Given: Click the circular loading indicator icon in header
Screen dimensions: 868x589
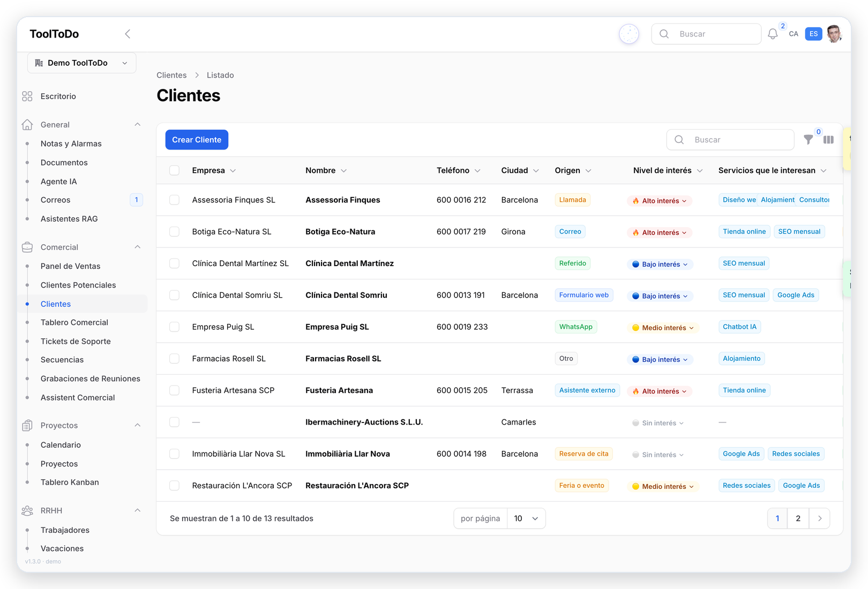Looking at the screenshot, I should tap(629, 34).
